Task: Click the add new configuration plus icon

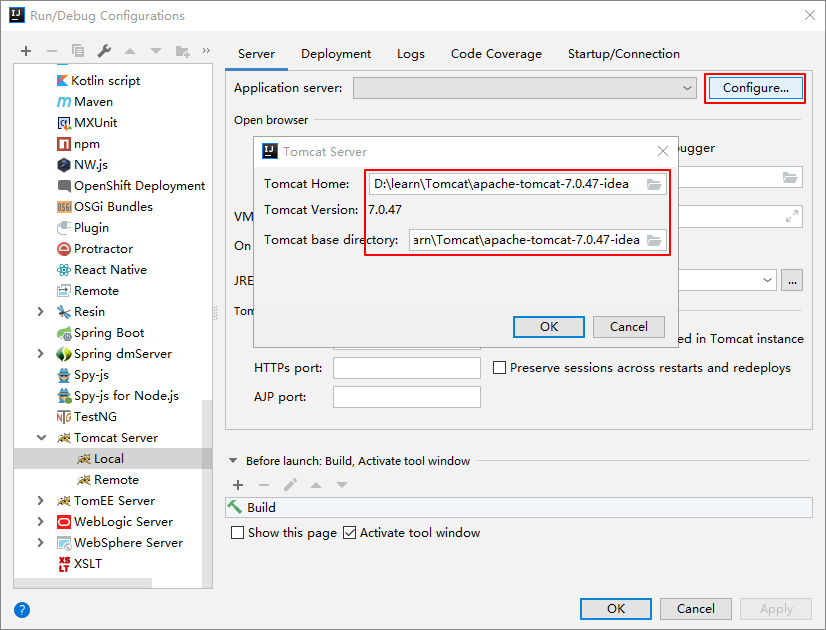Action: (x=26, y=51)
